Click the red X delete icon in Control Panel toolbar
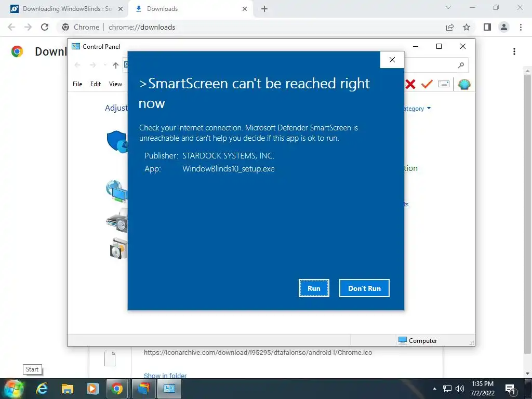Screen dimensions: 532x399 point(410,84)
